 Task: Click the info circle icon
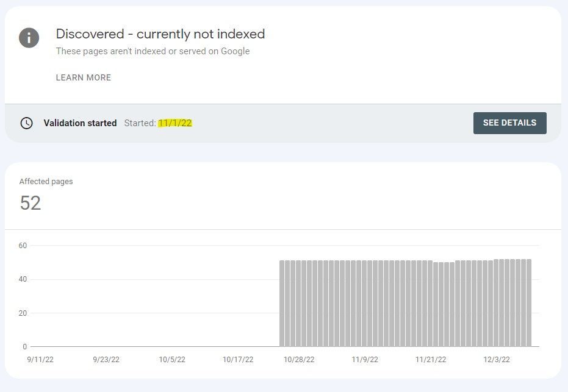[x=29, y=38]
